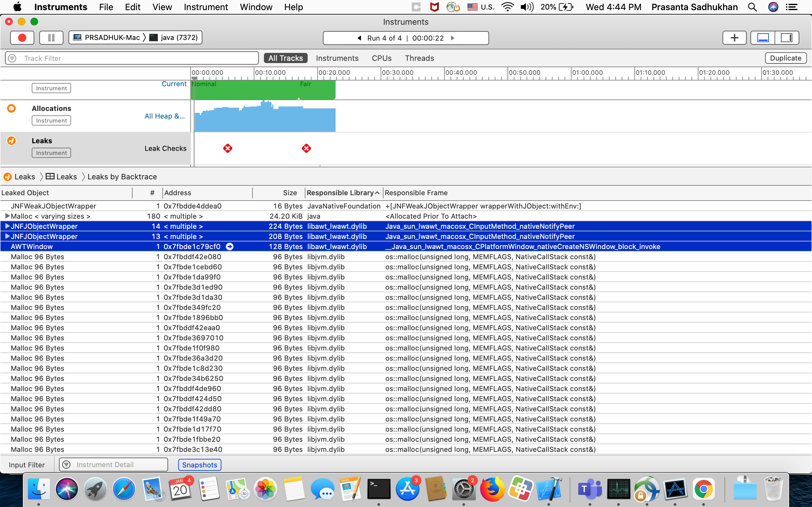Screen dimensions: 812x507
Task: Expand the JNFJObjectWrapper row with 14 leaks
Action: pos(7,226)
